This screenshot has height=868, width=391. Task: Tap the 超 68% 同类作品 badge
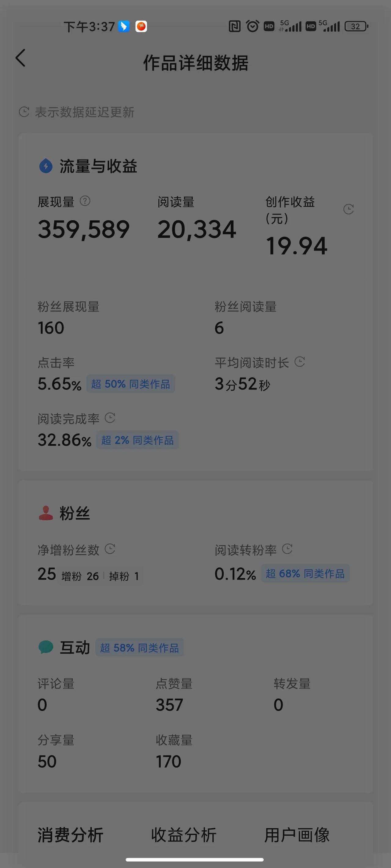tap(305, 573)
